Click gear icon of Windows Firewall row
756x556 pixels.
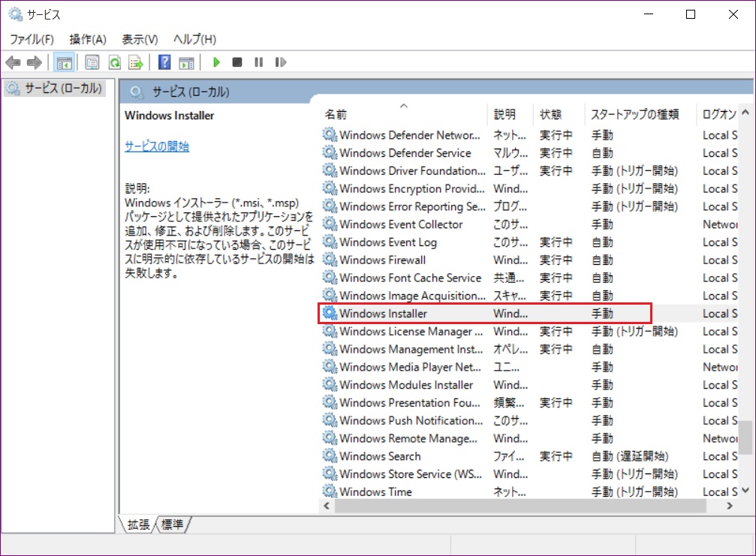coord(330,260)
